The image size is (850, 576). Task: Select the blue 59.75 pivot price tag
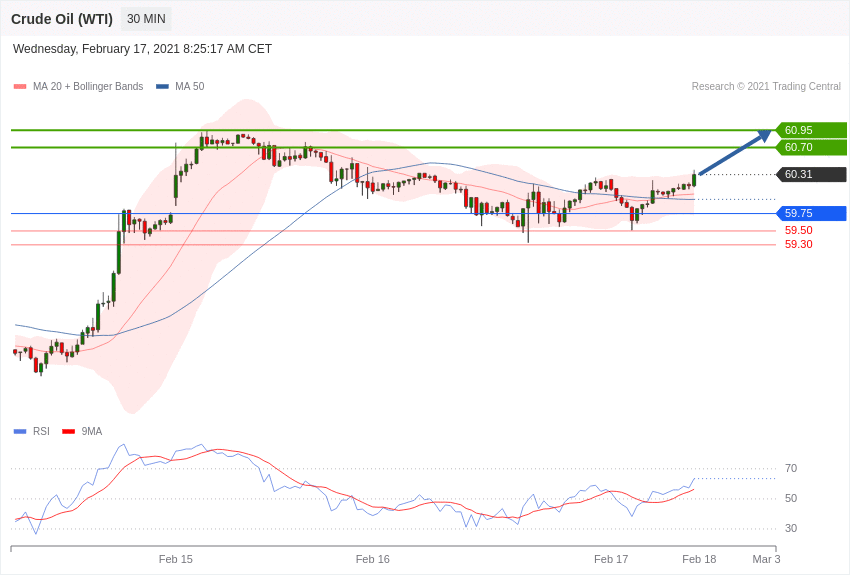click(x=811, y=213)
